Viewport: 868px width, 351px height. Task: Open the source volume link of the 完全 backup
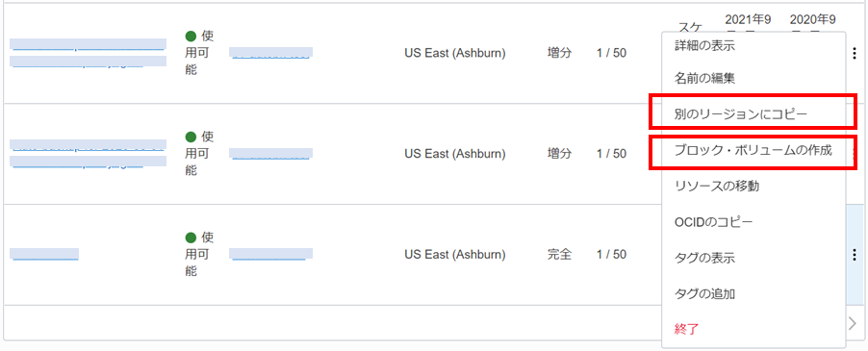point(270,254)
